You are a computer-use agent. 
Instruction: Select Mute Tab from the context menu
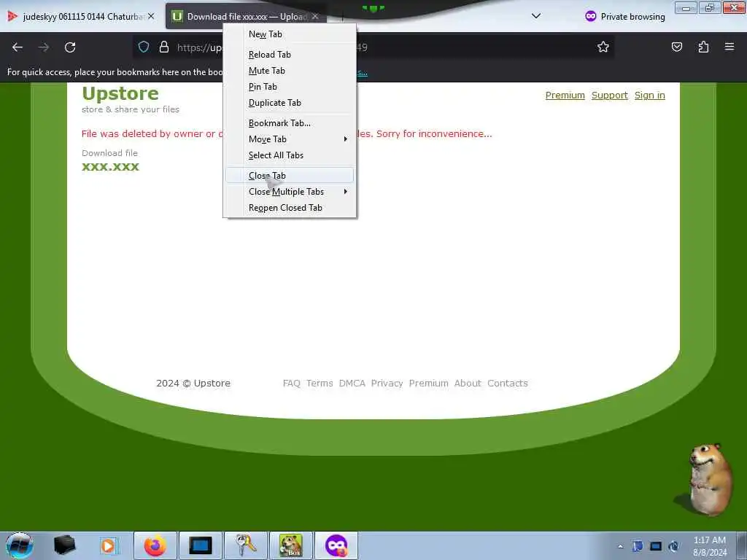(290, 71)
